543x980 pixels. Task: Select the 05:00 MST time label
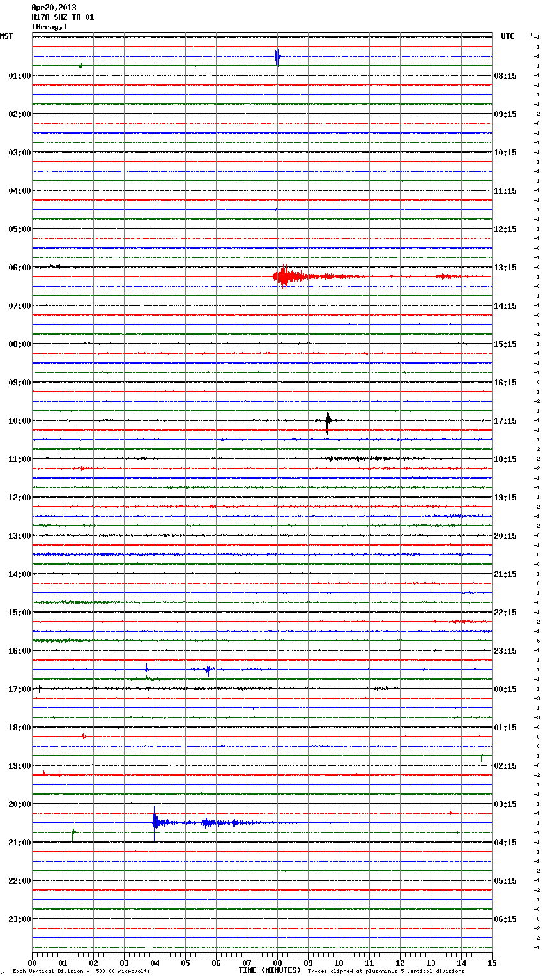(20, 229)
